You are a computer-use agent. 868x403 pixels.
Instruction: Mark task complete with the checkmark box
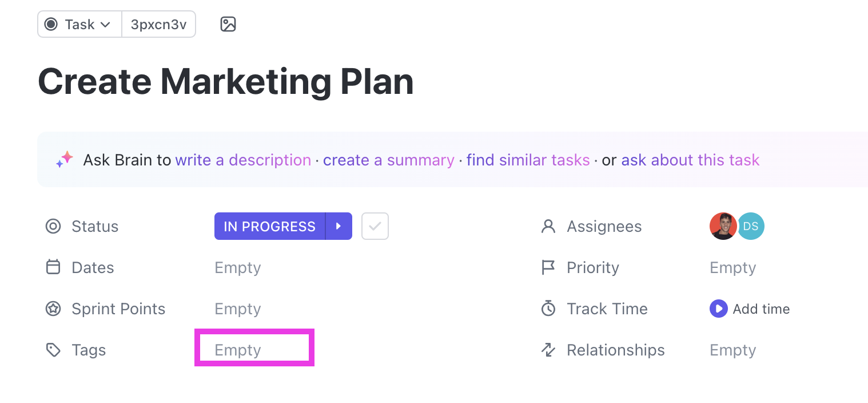[x=375, y=227]
